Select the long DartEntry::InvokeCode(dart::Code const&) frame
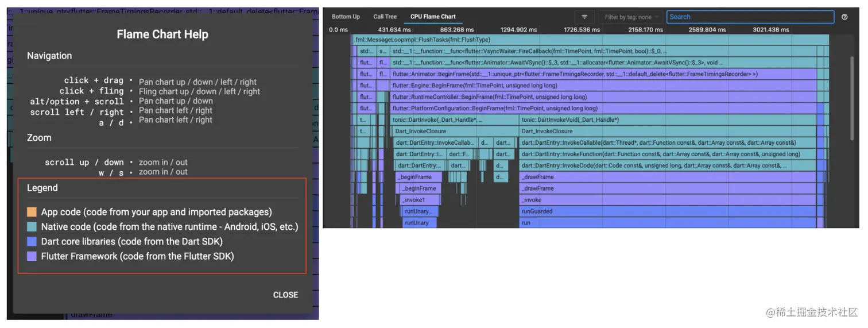868x328 pixels. (x=668, y=166)
